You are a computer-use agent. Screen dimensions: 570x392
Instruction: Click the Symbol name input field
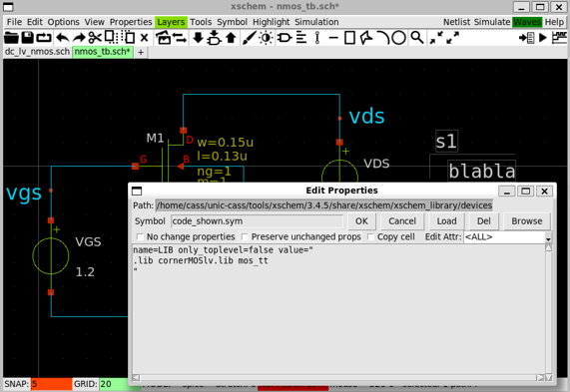(257, 221)
